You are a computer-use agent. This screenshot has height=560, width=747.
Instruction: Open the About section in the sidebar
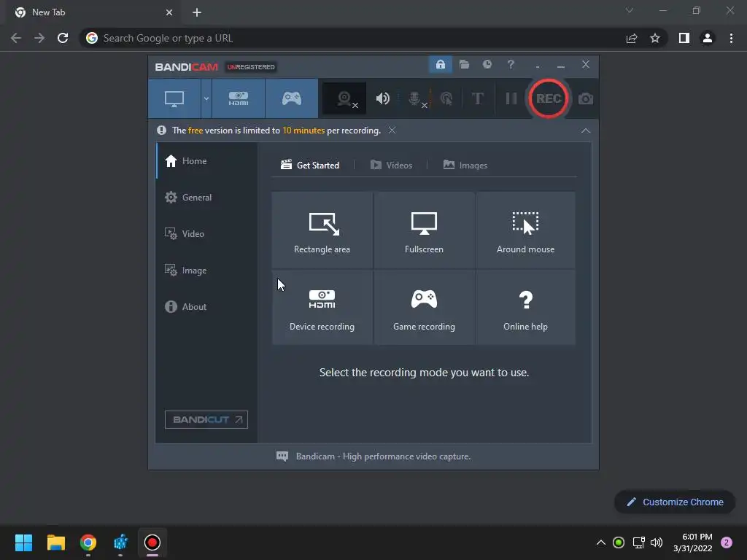click(206, 307)
